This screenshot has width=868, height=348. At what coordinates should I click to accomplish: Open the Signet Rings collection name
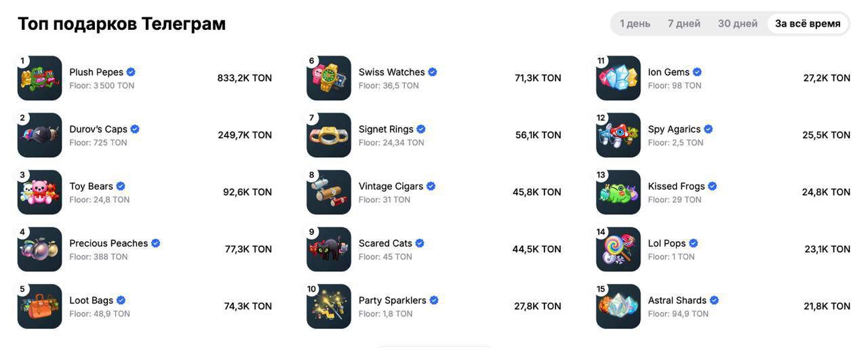(x=386, y=129)
